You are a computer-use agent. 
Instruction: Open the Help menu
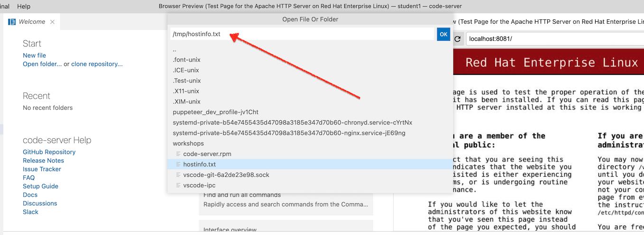[24, 6]
